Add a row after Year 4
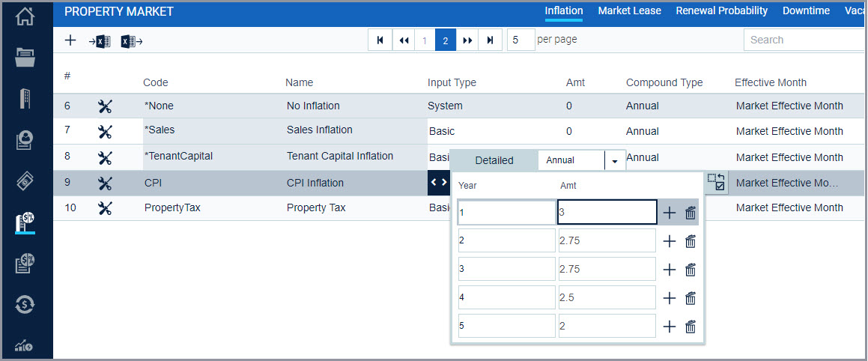868x361 pixels. click(670, 298)
